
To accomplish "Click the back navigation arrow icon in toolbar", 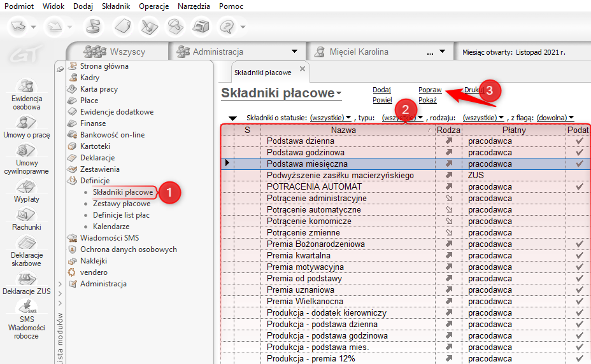I will (18, 26).
